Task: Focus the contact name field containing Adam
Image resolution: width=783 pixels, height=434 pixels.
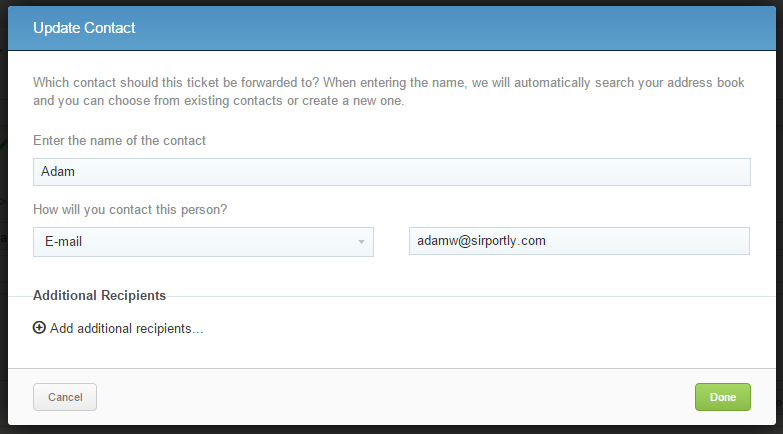Action: pos(392,172)
